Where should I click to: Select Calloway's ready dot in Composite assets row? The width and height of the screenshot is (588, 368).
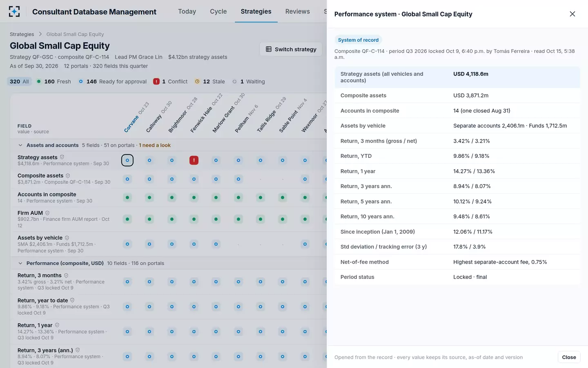(x=149, y=179)
